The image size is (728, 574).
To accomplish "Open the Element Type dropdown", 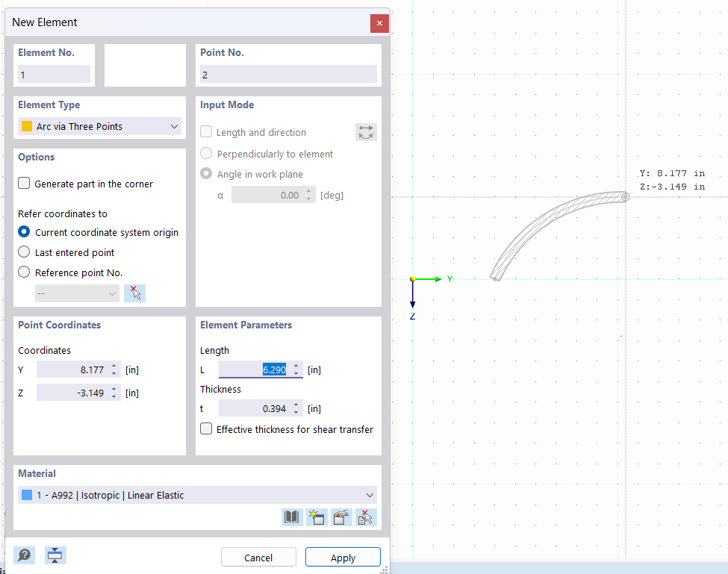I will (x=173, y=126).
